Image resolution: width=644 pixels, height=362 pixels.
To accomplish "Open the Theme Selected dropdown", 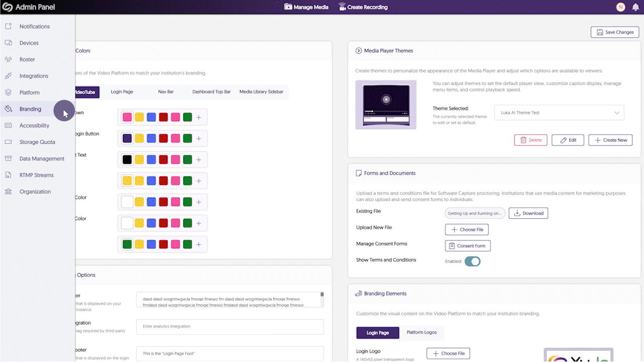I will [x=559, y=113].
